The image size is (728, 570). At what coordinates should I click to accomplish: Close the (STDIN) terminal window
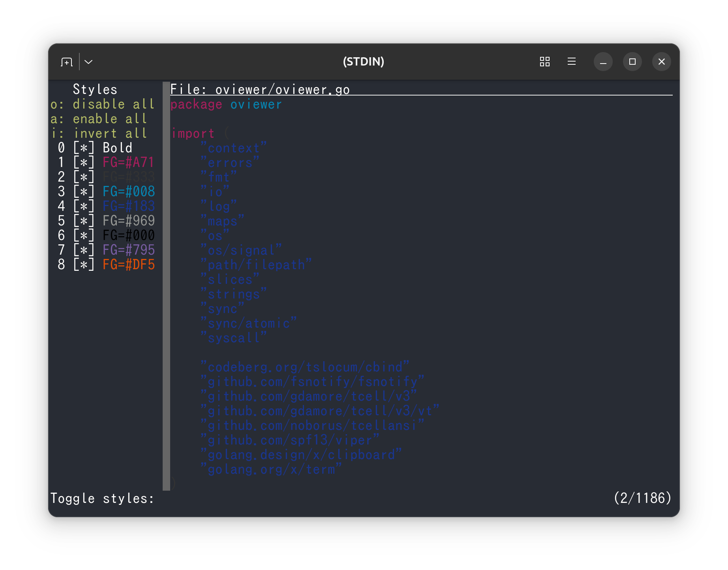point(661,62)
